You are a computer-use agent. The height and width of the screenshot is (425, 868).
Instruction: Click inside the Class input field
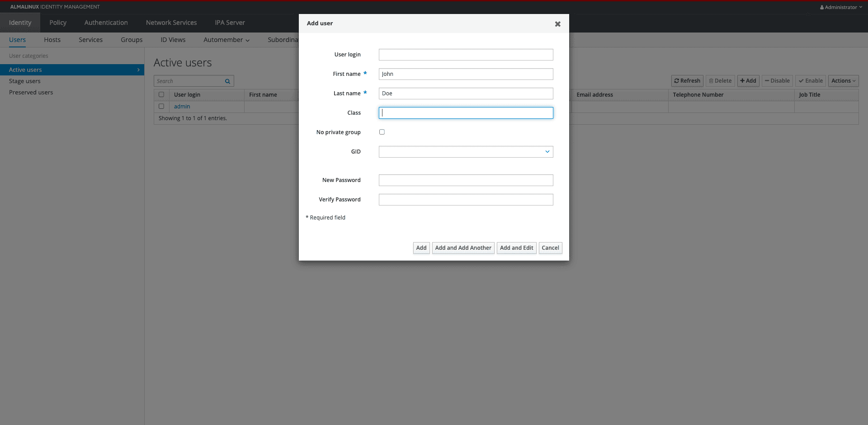click(466, 112)
